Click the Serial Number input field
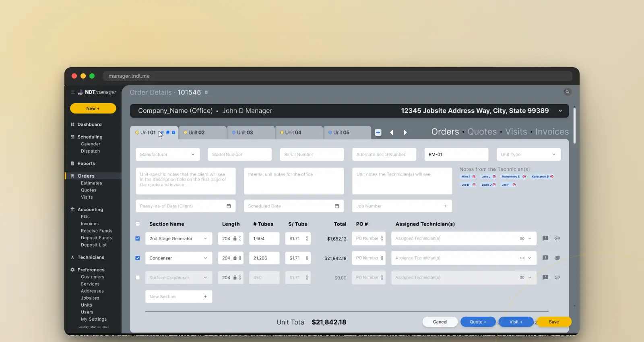 (x=312, y=155)
